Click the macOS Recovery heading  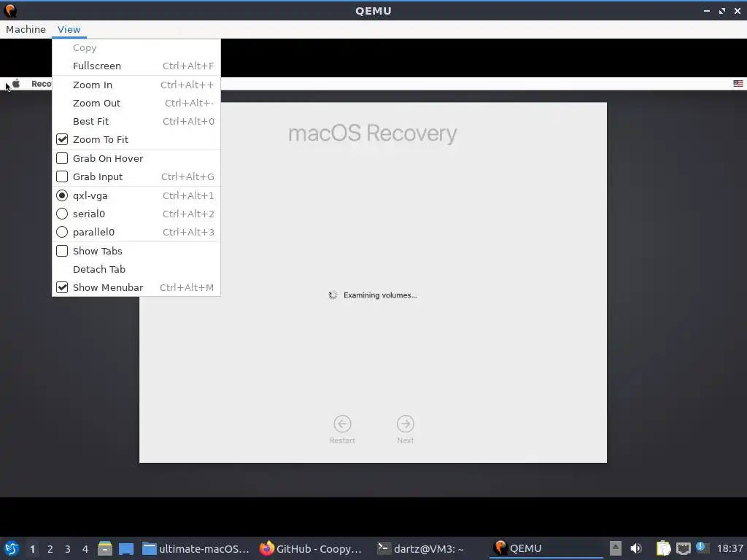pyautogui.click(x=373, y=133)
